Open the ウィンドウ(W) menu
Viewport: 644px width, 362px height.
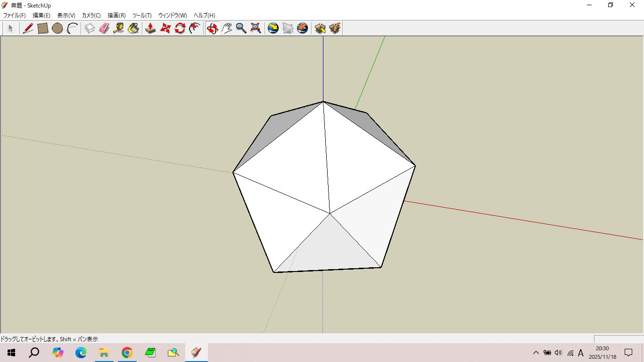click(173, 16)
